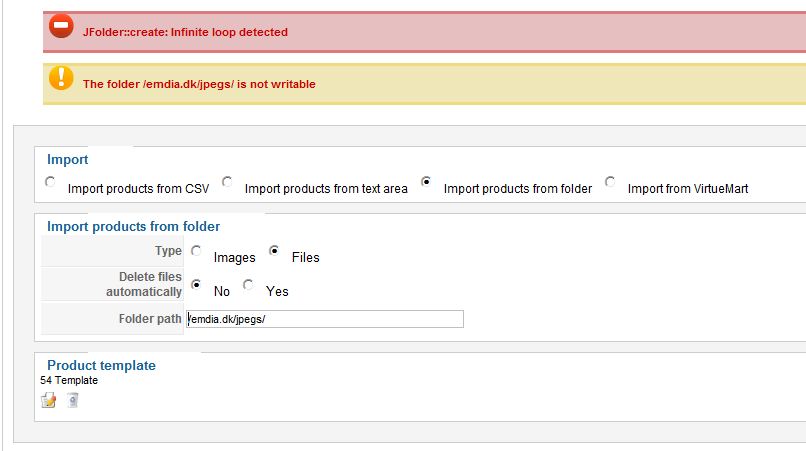806x451 pixels.
Task: Click the Folder path field label
Action: [x=150, y=319]
